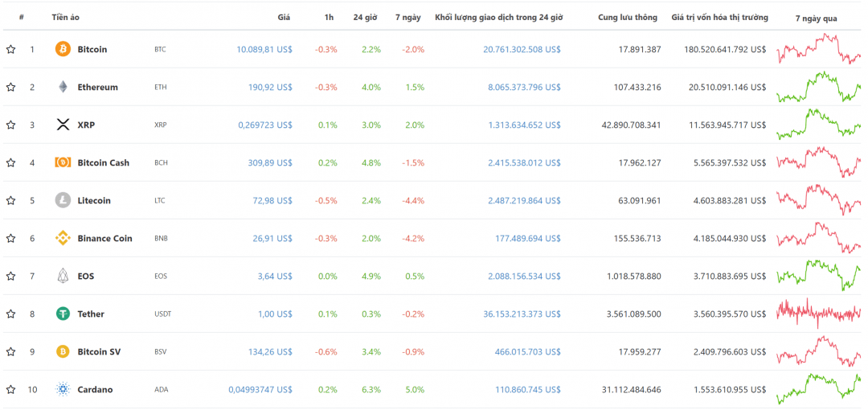
Task: Click the USDT ticker symbol
Action: [x=162, y=314]
